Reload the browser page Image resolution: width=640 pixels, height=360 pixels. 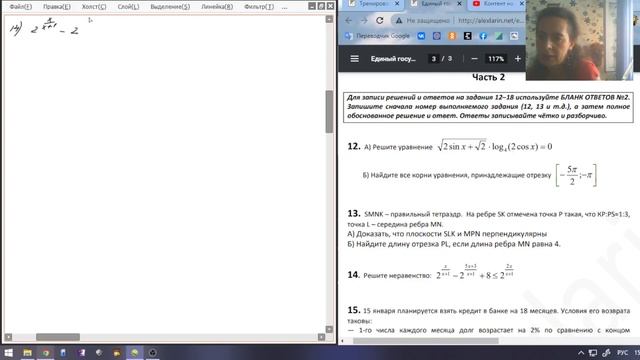click(x=380, y=20)
